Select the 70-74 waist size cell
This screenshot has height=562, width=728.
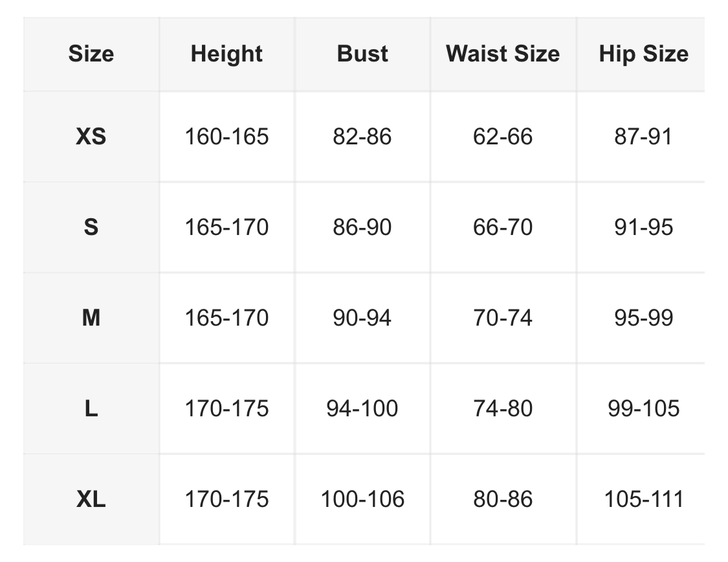click(503, 318)
